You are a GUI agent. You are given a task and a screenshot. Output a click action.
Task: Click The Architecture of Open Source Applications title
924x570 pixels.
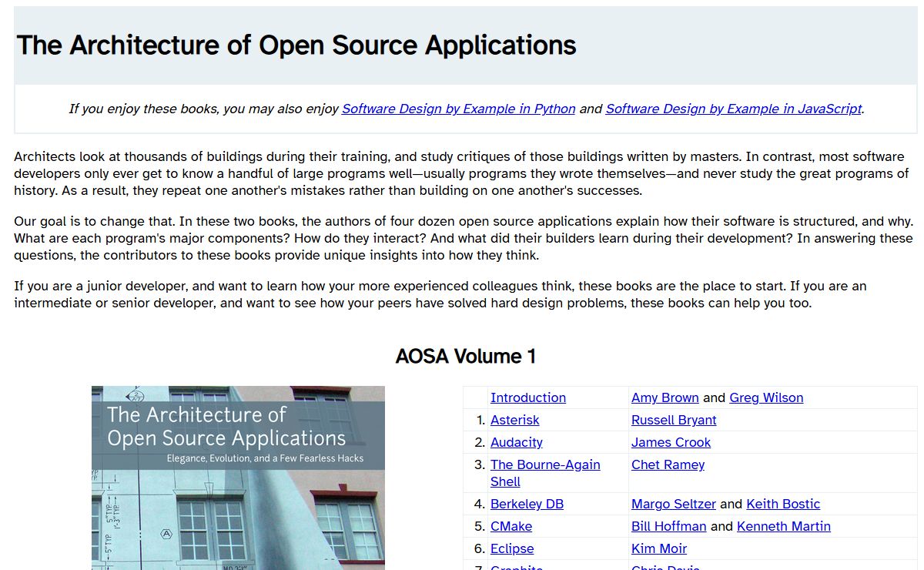click(x=296, y=45)
